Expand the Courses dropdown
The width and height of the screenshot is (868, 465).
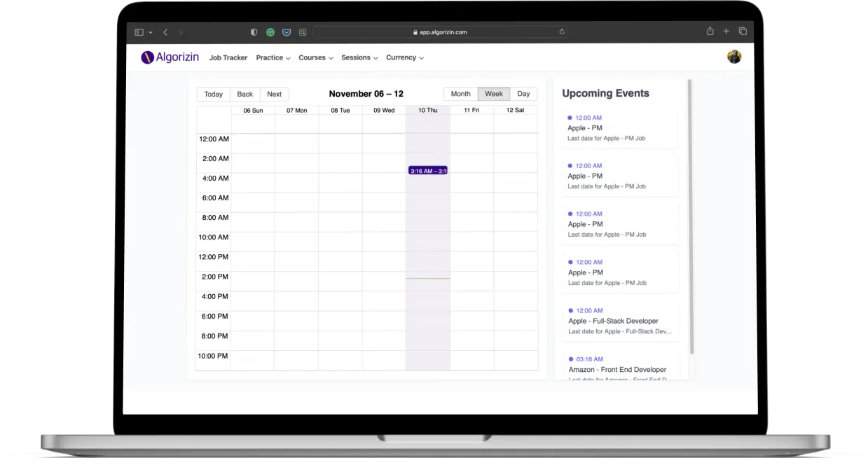[x=316, y=58]
